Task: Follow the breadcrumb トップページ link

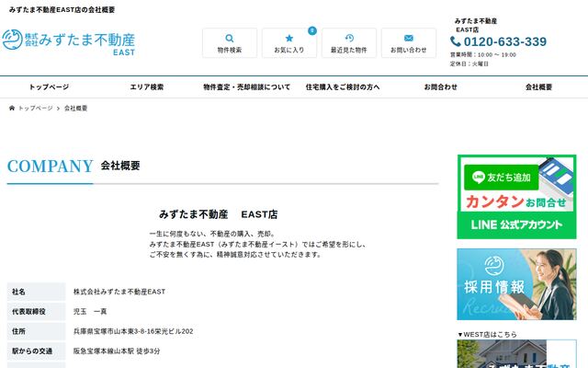Action: pyautogui.click(x=36, y=109)
